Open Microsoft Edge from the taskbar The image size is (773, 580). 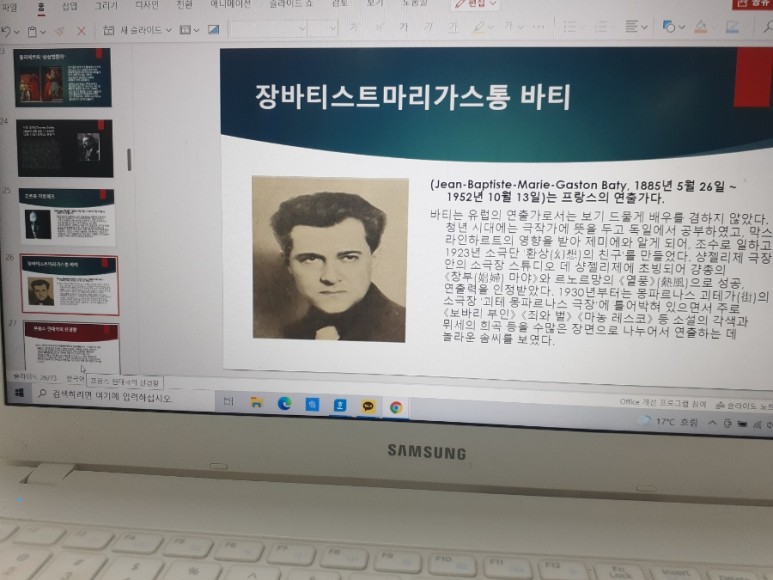pos(284,404)
